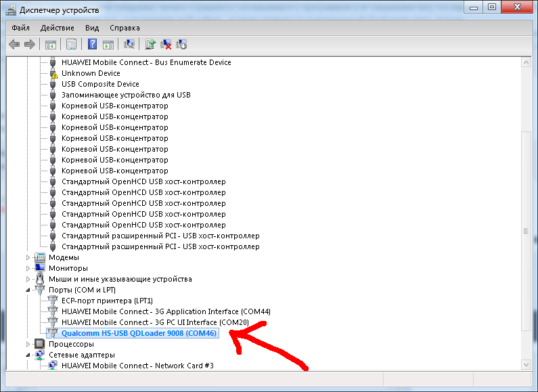Toggle the console tree show/hide icon
This screenshot has width=538, height=392.
coord(50,45)
